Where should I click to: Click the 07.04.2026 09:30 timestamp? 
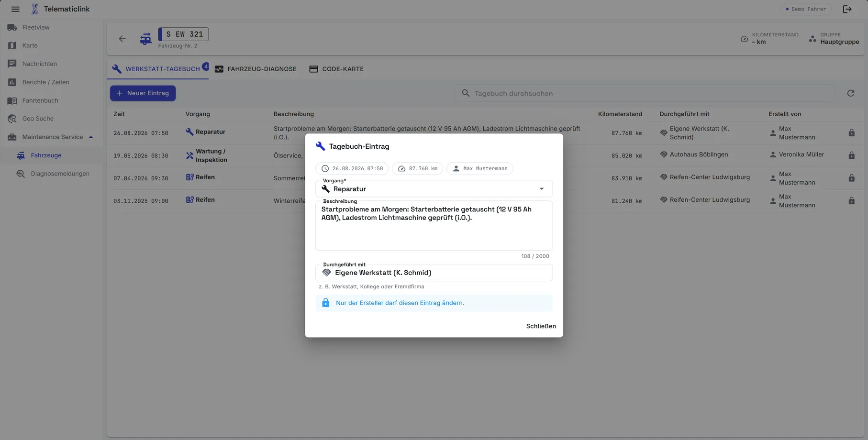[141, 178]
